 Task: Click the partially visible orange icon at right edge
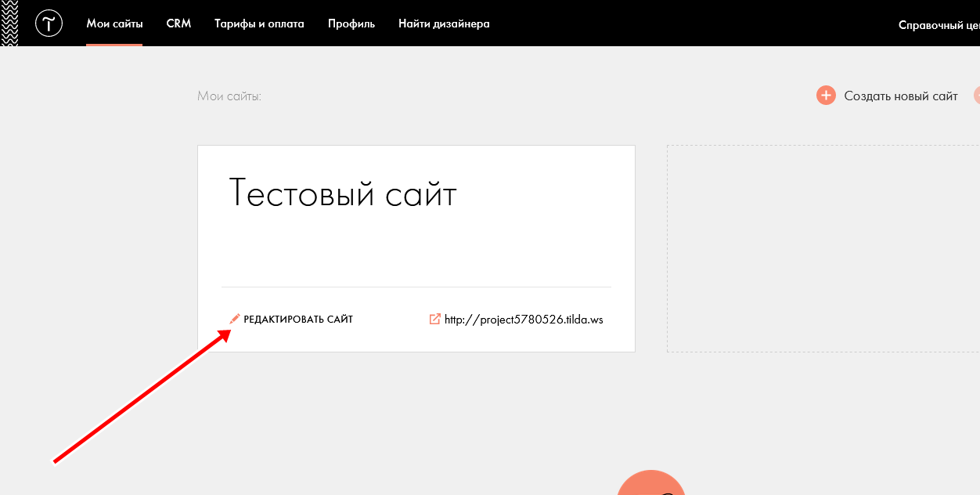[x=976, y=96]
